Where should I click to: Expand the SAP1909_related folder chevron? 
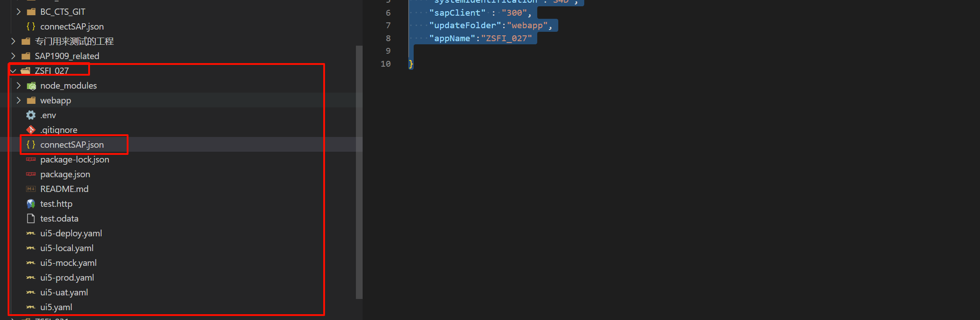tap(13, 56)
